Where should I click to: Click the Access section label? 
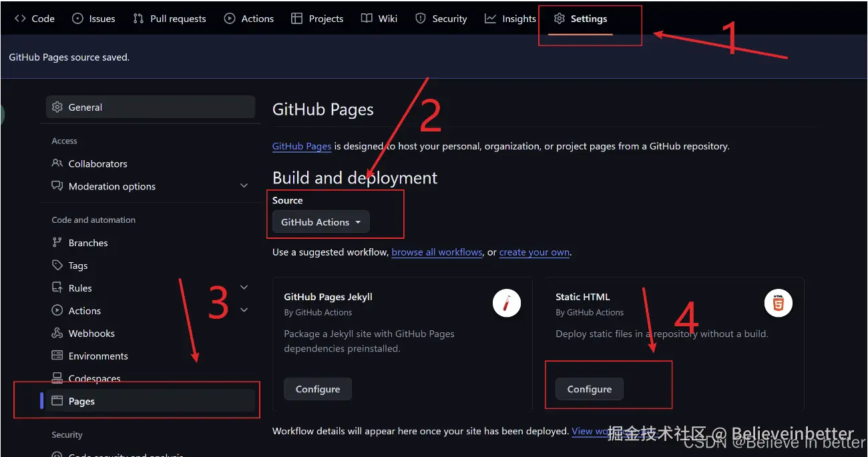coord(65,141)
